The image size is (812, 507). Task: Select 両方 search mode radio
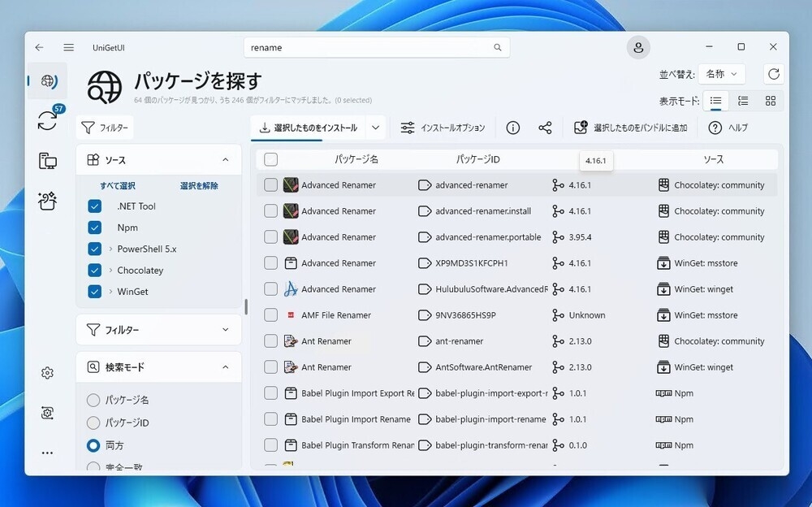[x=93, y=445]
